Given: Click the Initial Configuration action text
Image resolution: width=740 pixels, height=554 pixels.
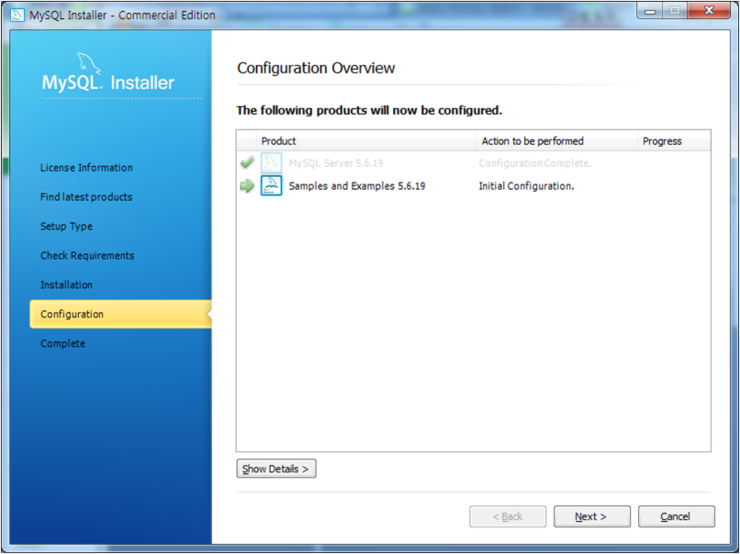Looking at the screenshot, I should pyautogui.click(x=526, y=186).
